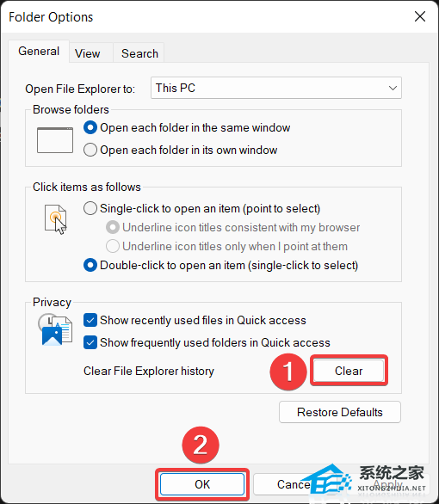Click the Restore Defaults button
This screenshot has width=439, height=504.
point(340,412)
